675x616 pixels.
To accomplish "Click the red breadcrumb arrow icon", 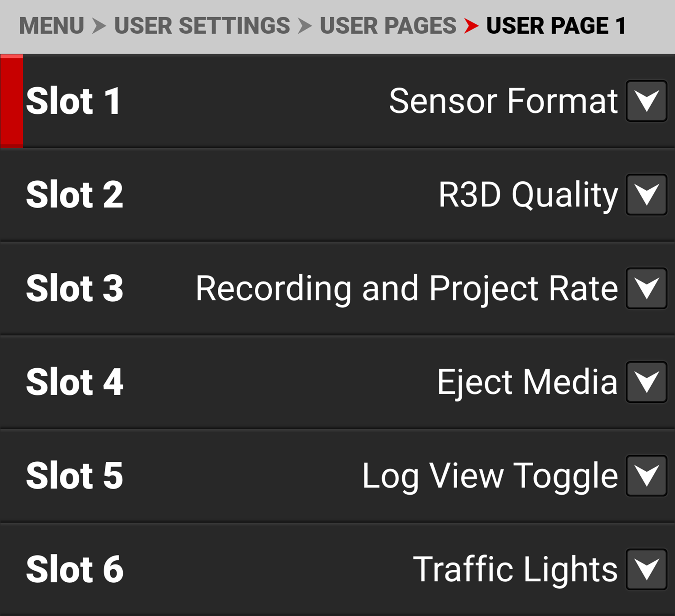I will pos(471,26).
